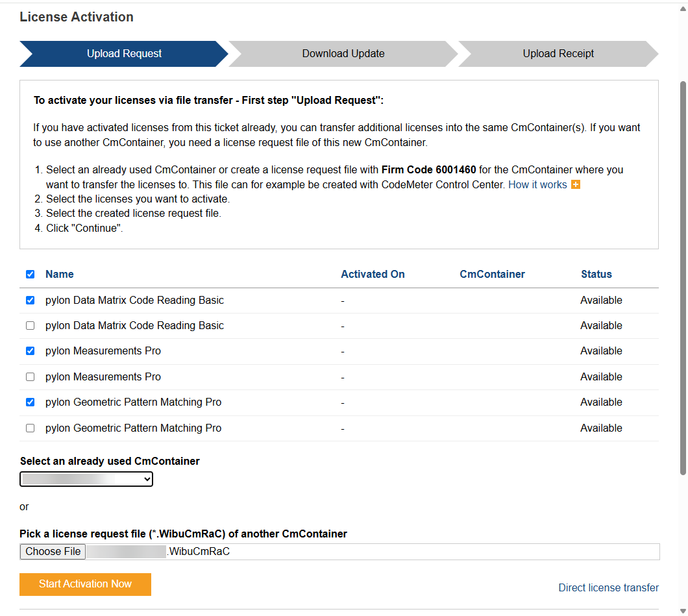This screenshot has height=616, width=688.
Task: Check the second pylon Data Matrix Code Reading Basic
Action: pyautogui.click(x=30, y=325)
